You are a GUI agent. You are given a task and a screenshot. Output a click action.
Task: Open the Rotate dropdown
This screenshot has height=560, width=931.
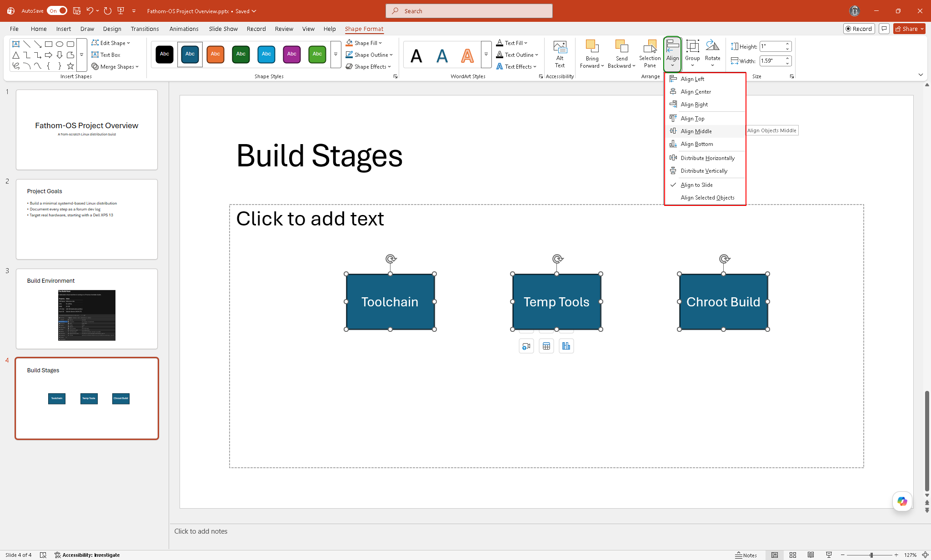coord(713,53)
